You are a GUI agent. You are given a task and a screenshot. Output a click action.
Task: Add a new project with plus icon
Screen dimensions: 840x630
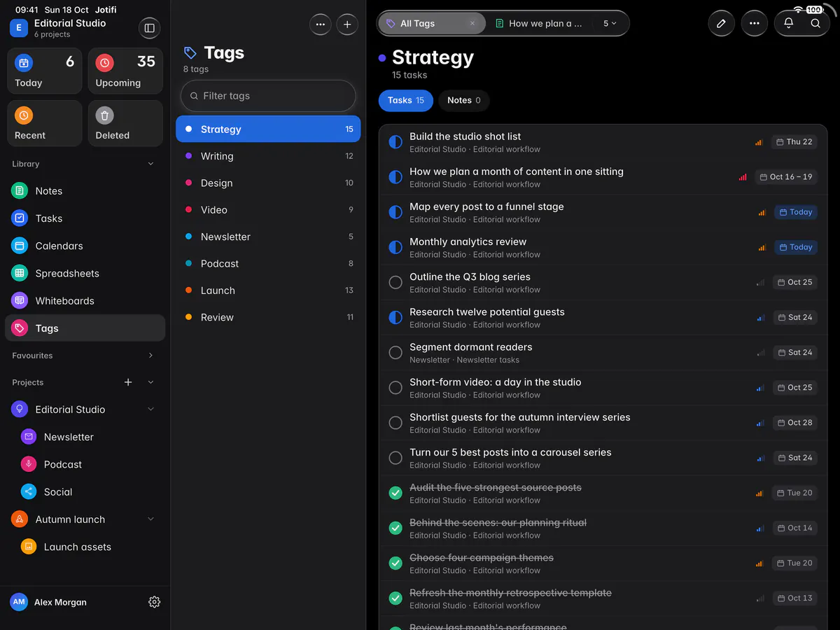[x=128, y=382]
